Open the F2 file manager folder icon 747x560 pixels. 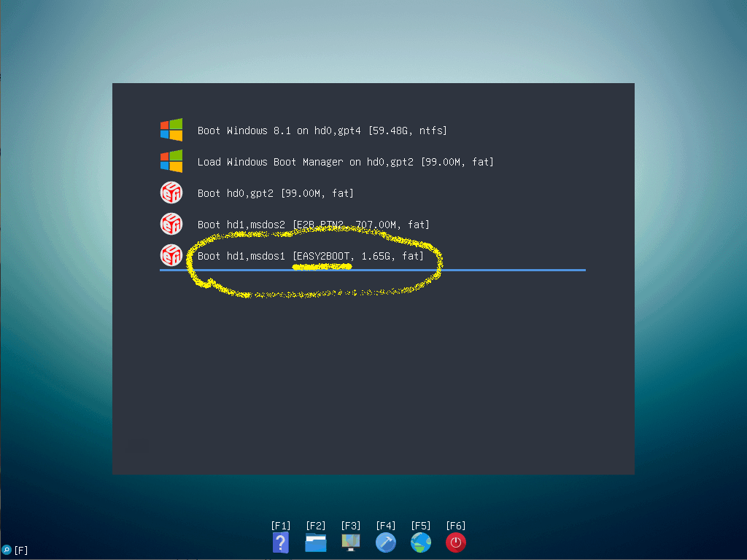[x=315, y=542]
